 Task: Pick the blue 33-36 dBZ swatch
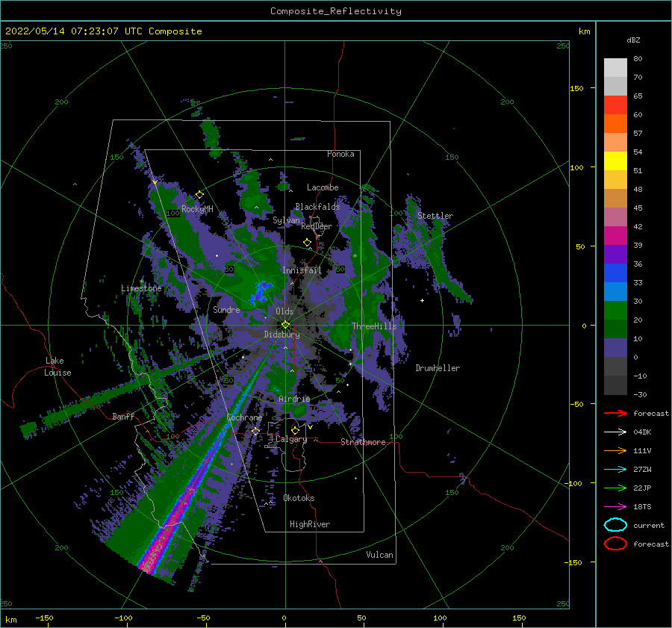point(615,273)
